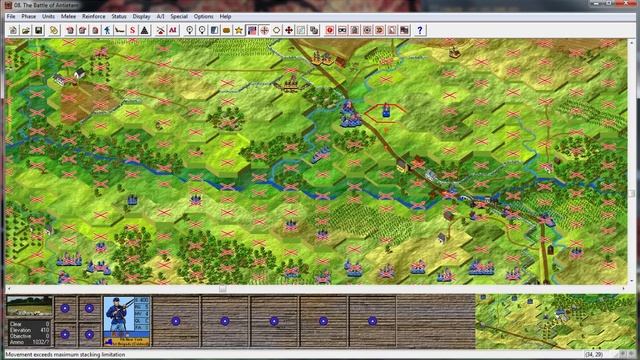This screenshot has height=360, width=640.
Task: Click the overview minimap in the bottom right
Action: click(x=555, y=321)
